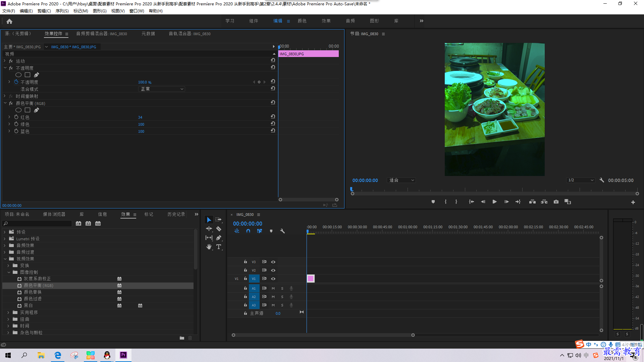Step back one frame

tap(483, 202)
